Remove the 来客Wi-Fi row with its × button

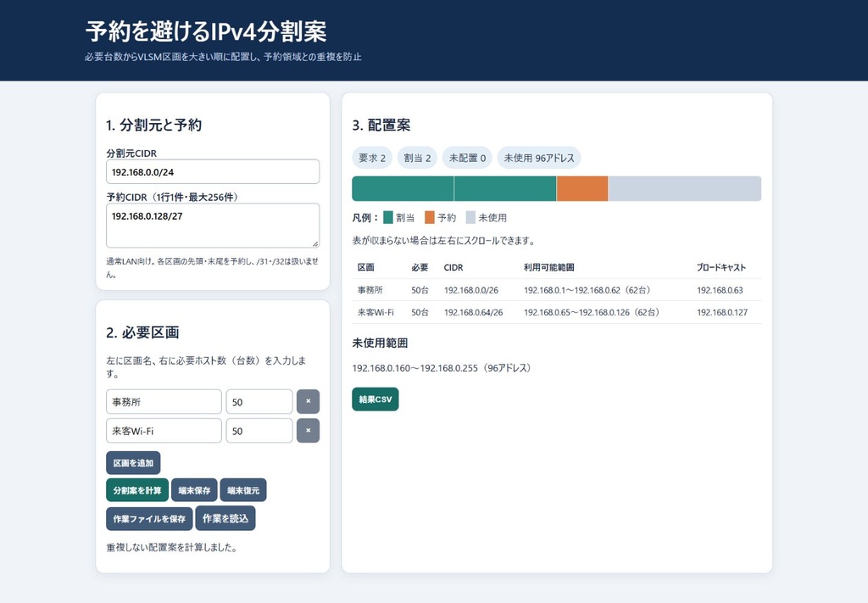308,430
